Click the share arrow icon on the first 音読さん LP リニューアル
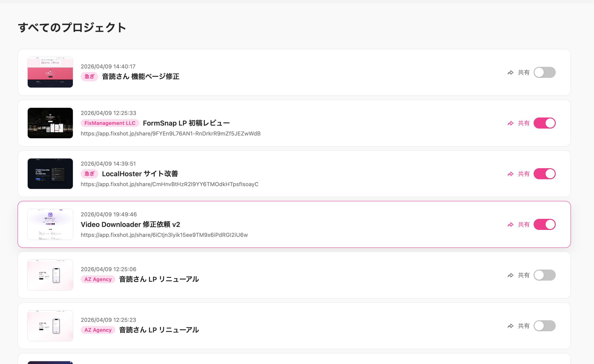 pos(510,275)
